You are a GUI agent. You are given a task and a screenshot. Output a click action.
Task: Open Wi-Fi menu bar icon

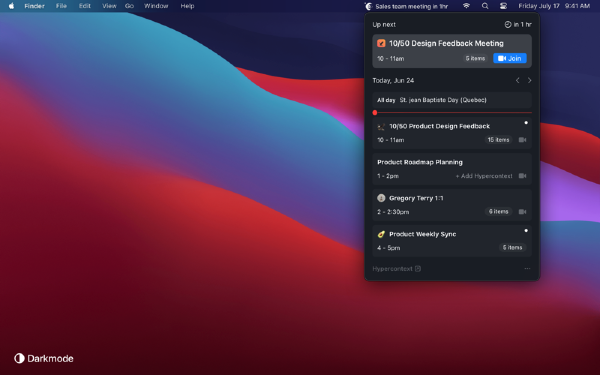point(466,6)
